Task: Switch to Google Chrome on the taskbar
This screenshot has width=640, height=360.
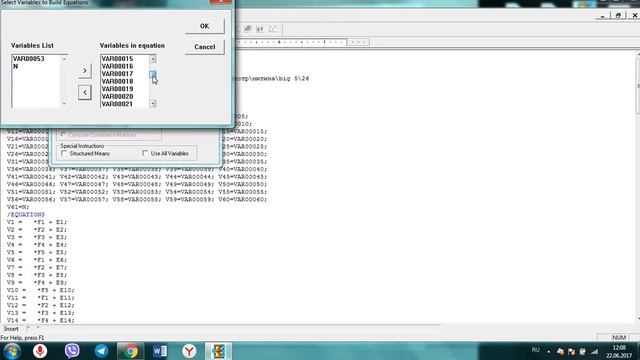Action: tap(131, 351)
